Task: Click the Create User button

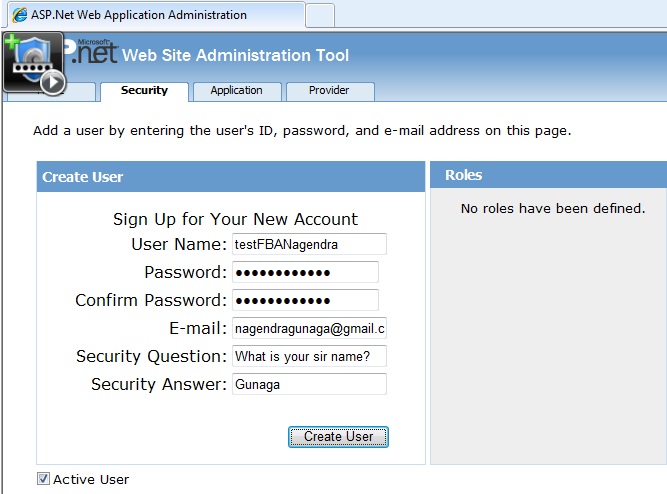Action: click(338, 437)
